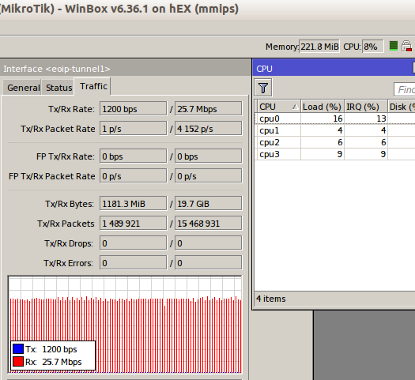
Task: Click the Rx 25.7 Mbps legend text
Action: 53,362
